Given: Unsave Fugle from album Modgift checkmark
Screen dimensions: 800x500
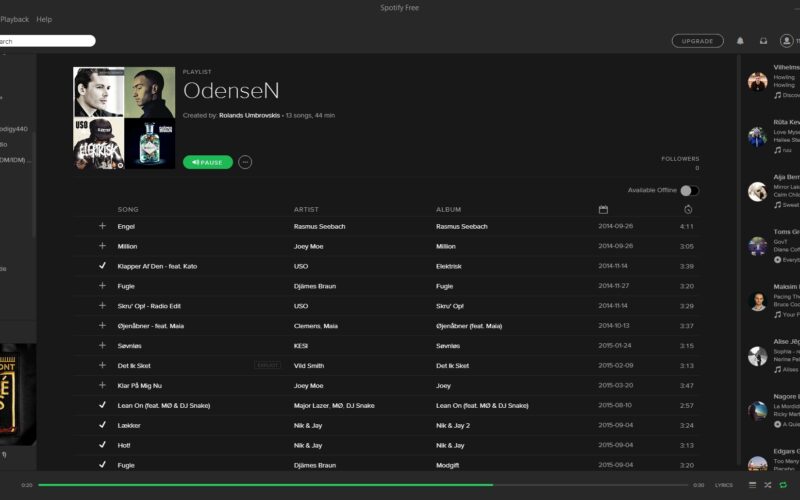Looking at the screenshot, I should (x=102, y=465).
